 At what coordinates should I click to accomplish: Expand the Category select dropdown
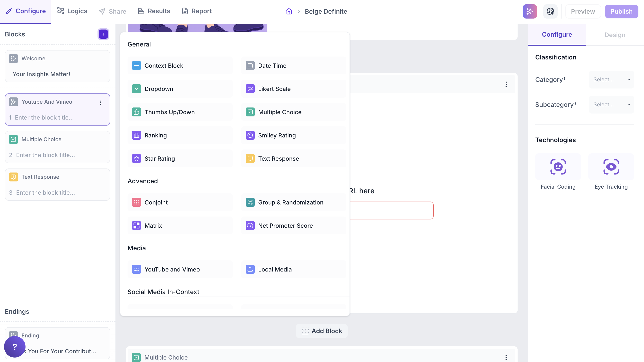[611, 80]
